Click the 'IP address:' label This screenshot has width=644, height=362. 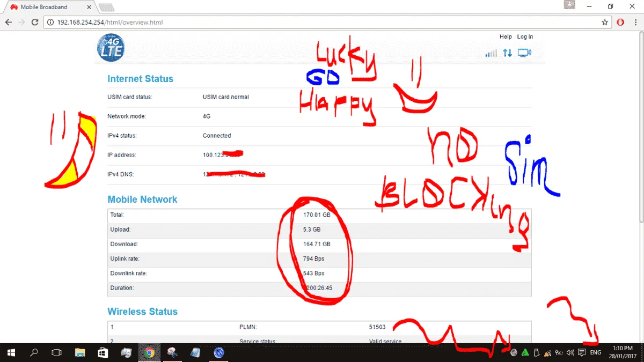coord(122,155)
